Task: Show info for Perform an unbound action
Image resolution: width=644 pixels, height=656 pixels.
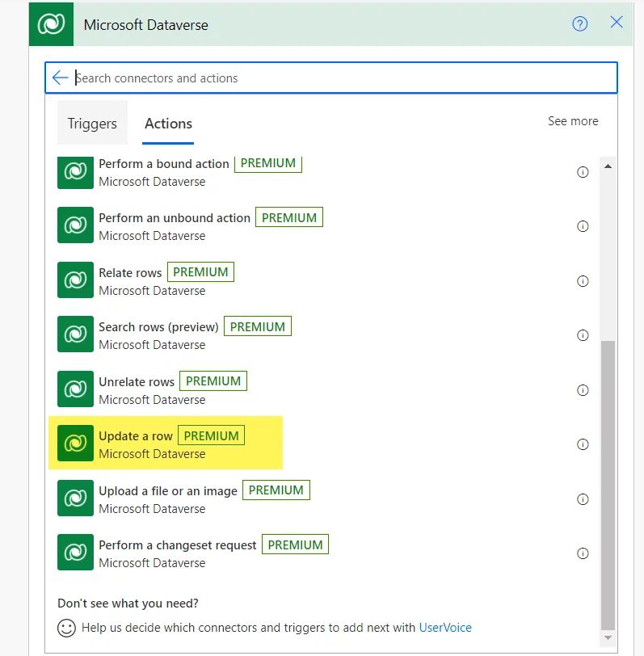Action: coord(583,226)
